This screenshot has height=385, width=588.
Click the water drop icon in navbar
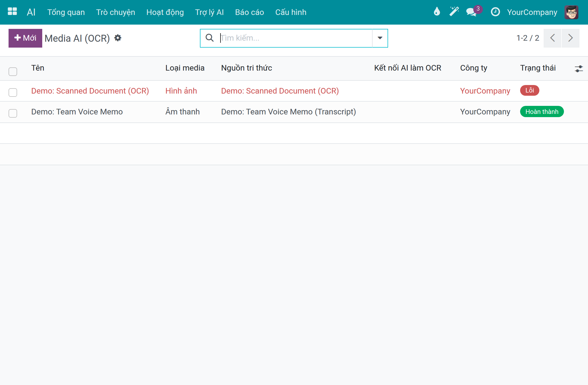pyautogui.click(x=437, y=11)
